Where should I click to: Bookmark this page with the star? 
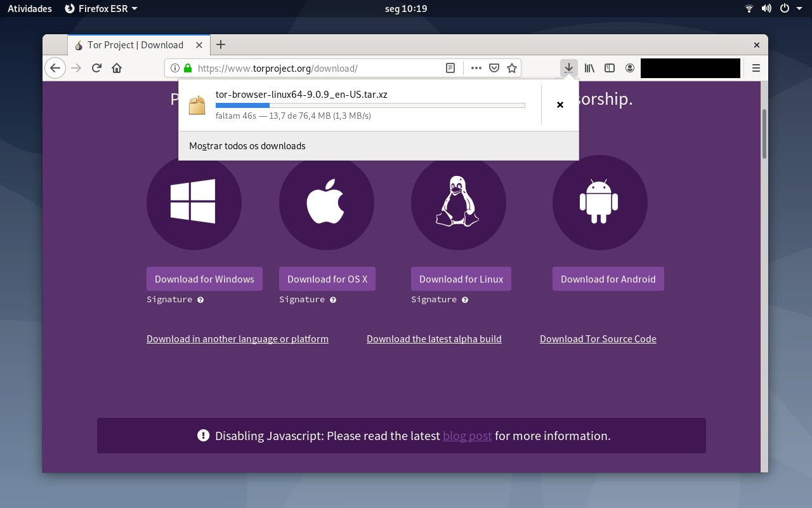click(512, 68)
